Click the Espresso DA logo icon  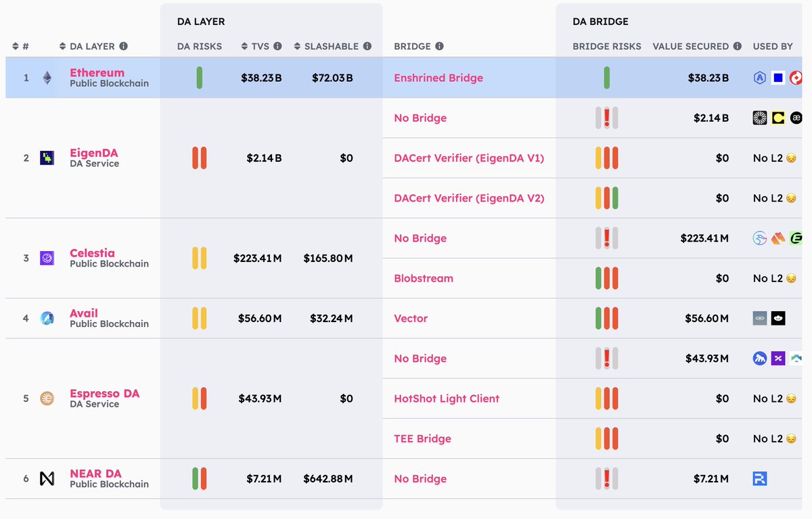pos(47,399)
